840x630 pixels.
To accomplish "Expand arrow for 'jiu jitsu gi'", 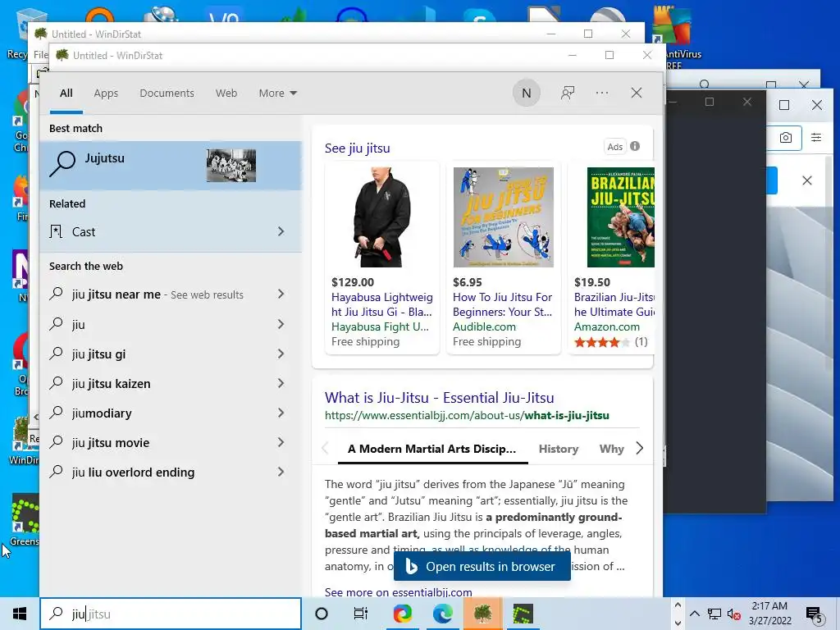I will [281, 354].
